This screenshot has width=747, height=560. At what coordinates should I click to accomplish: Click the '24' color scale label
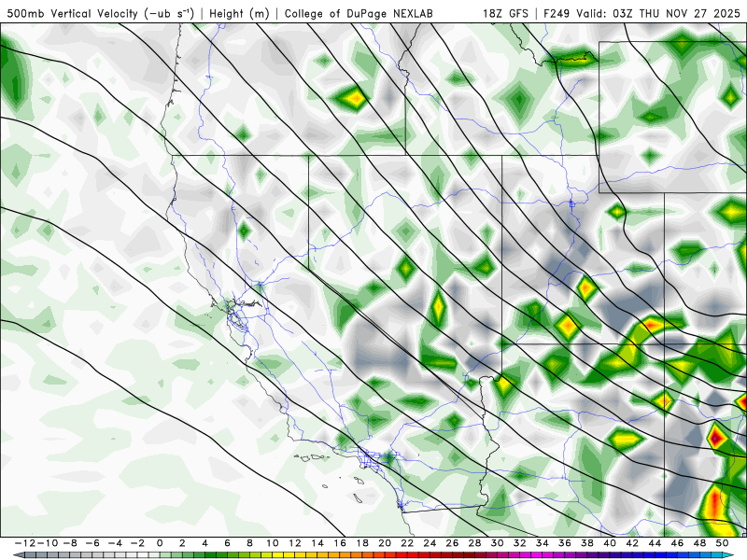[x=430, y=543]
